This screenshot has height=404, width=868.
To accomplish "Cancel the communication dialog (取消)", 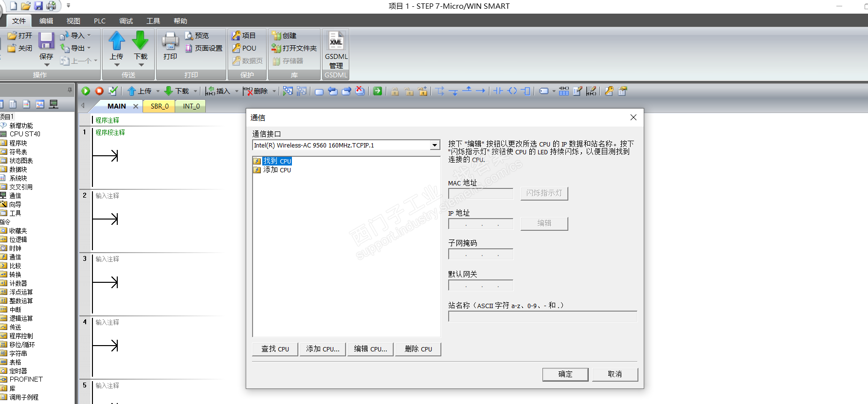I will [x=615, y=374].
